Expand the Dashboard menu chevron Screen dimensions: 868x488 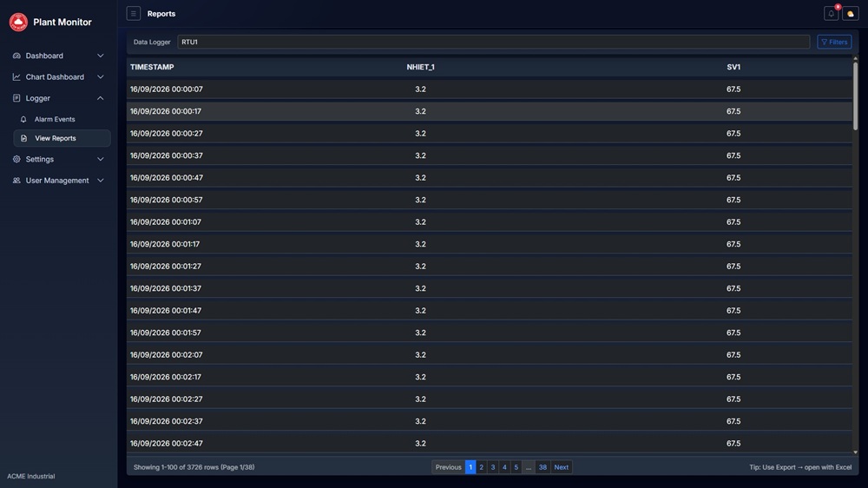[x=100, y=56]
